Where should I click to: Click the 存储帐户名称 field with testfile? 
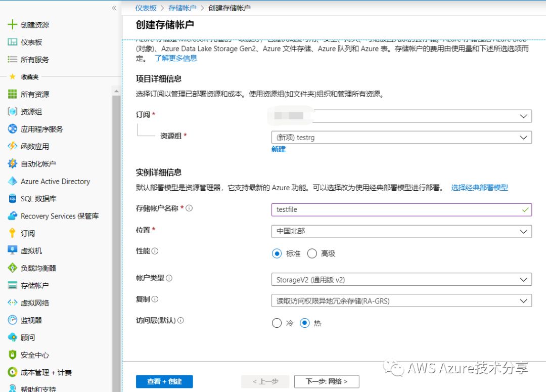coord(401,210)
